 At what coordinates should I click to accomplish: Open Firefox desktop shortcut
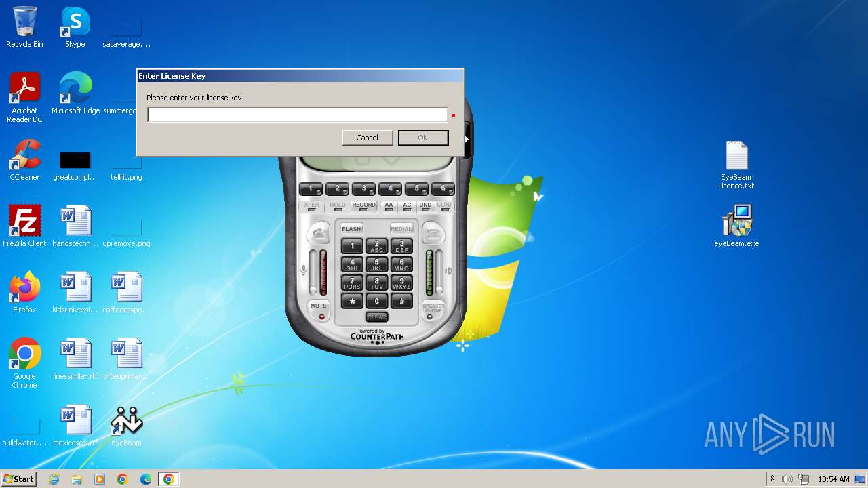pyautogui.click(x=24, y=293)
